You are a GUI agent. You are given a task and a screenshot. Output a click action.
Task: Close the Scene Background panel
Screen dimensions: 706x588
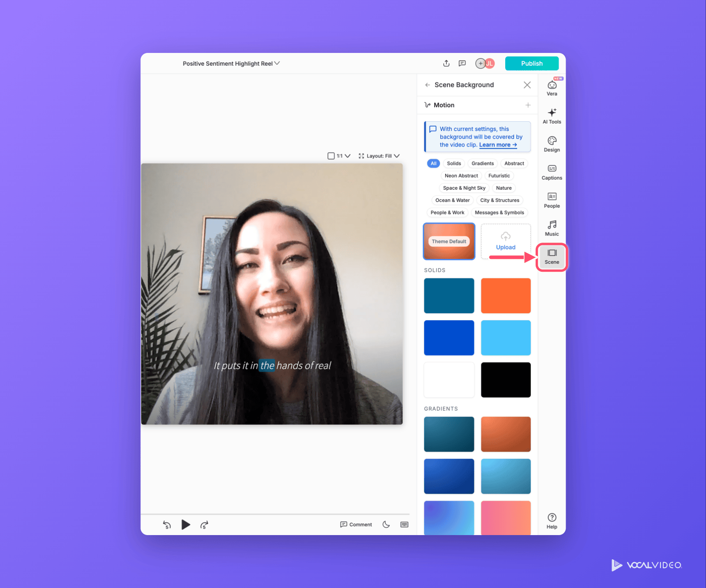click(x=527, y=85)
